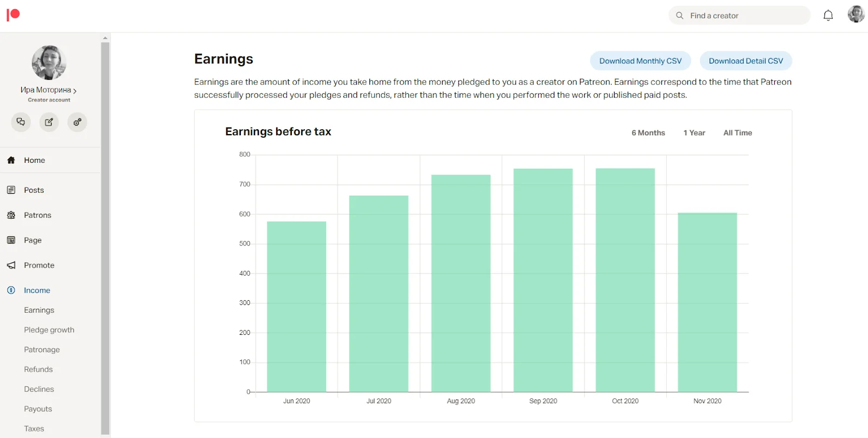Click the Patreon logo
Image resolution: width=868 pixels, height=438 pixels.
(13, 15)
